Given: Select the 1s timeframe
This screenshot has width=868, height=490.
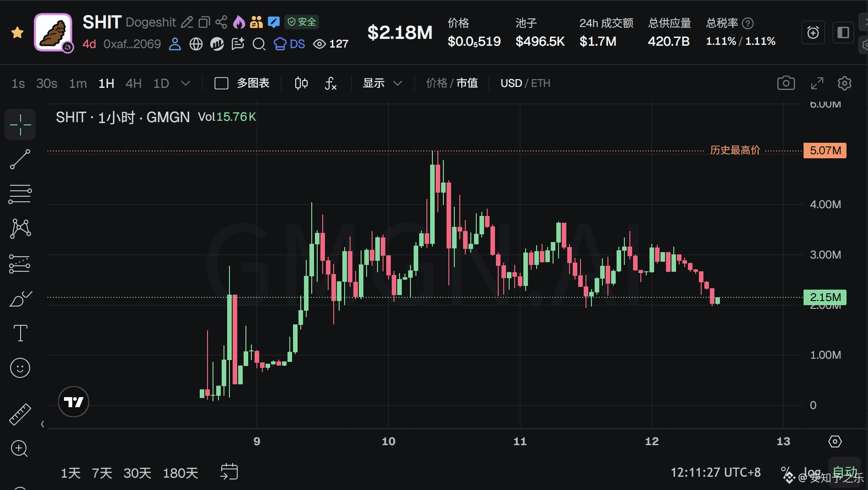Looking at the screenshot, I should (x=18, y=83).
